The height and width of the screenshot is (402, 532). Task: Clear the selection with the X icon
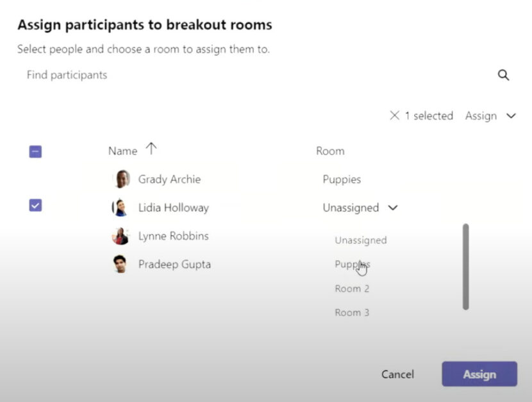tap(395, 116)
